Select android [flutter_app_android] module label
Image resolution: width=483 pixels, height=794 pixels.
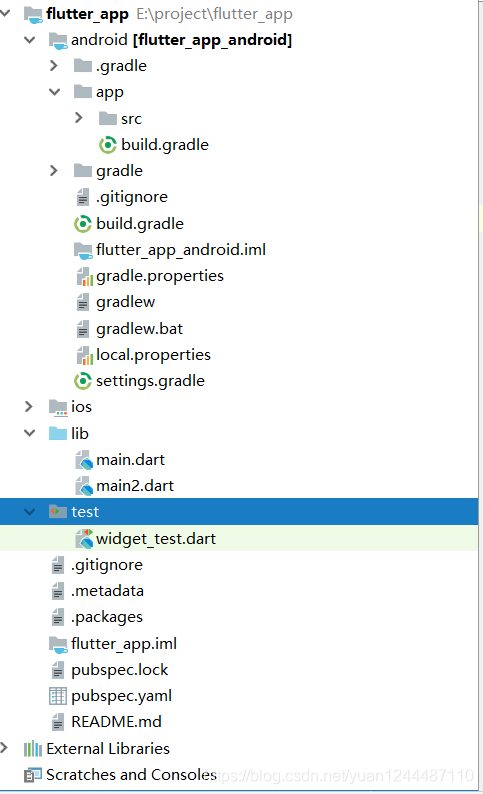pos(182,39)
